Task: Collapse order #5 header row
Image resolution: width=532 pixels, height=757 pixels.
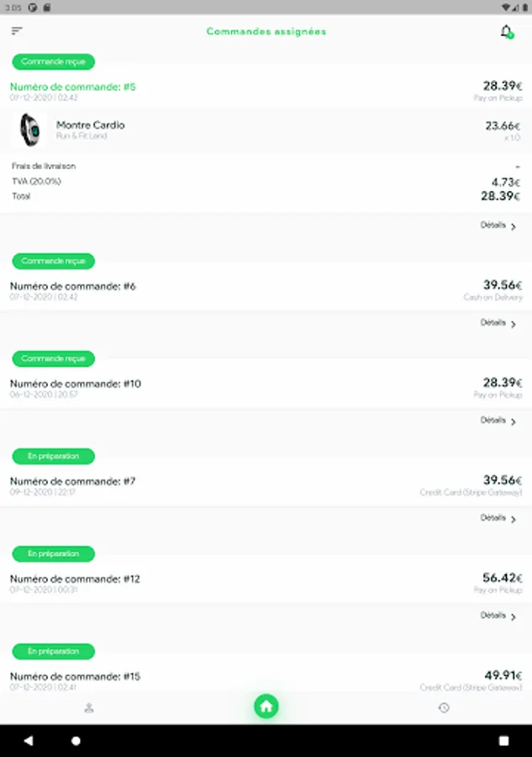Action: (266, 91)
